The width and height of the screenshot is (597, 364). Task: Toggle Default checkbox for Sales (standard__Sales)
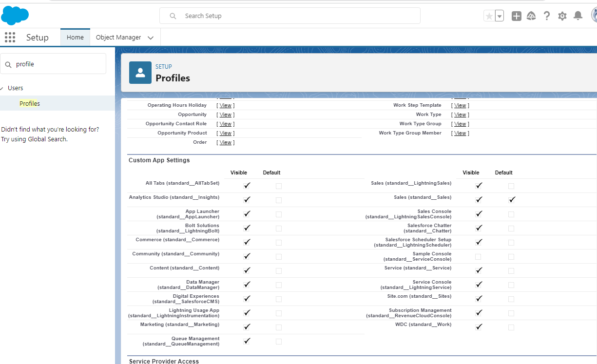pyautogui.click(x=512, y=200)
